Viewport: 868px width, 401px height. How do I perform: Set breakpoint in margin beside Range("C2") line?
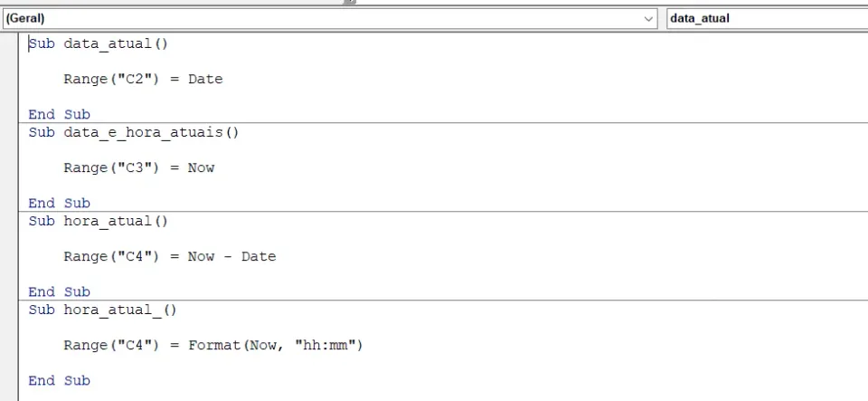tap(9, 79)
